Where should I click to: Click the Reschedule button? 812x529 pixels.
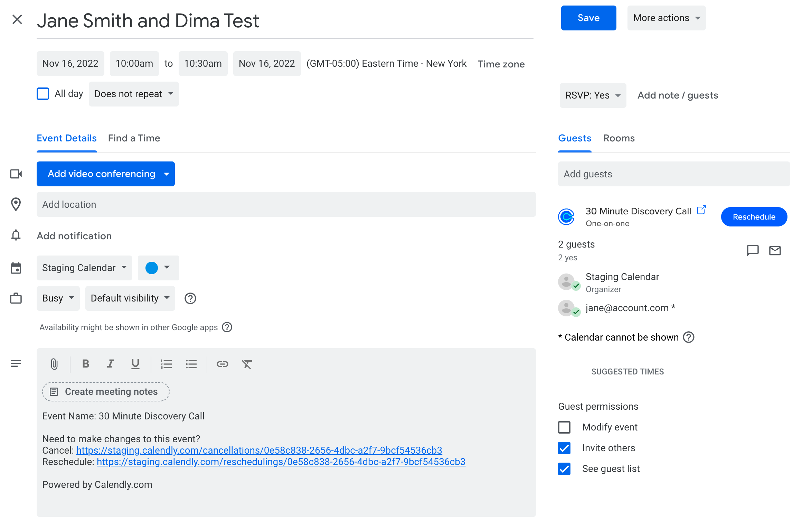[754, 217]
